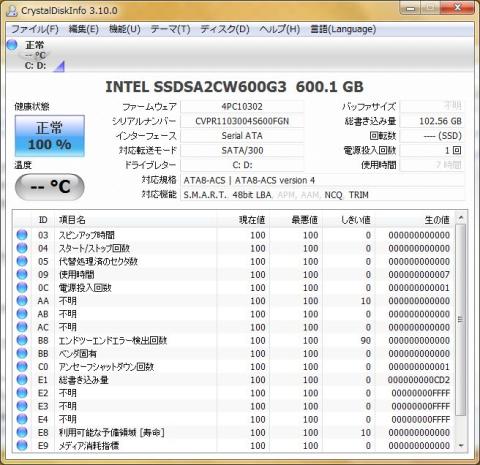Viewport: 480px width, 465px height.
Task: Open the テーマ(T) menu
Action: 170,29
